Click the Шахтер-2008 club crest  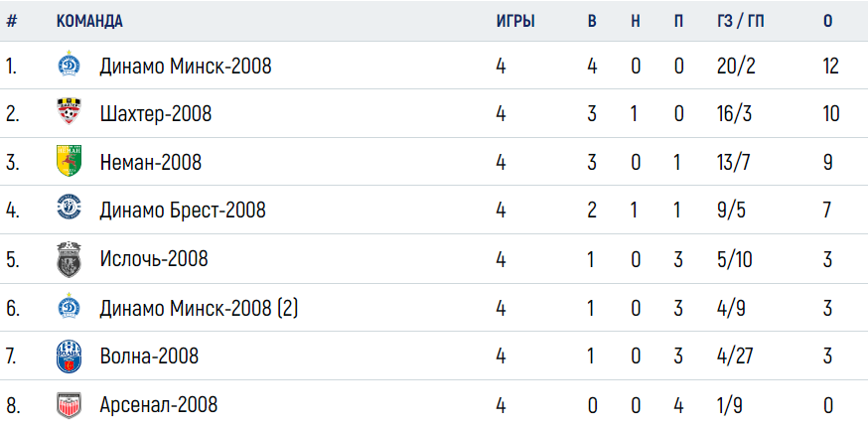click(x=70, y=111)
